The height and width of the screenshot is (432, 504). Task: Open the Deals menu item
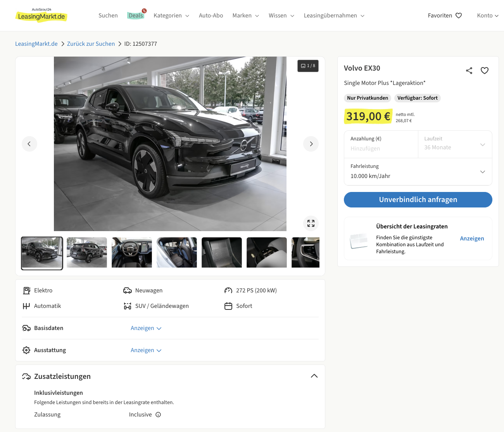pyautogui.click(x=136, y=16)
